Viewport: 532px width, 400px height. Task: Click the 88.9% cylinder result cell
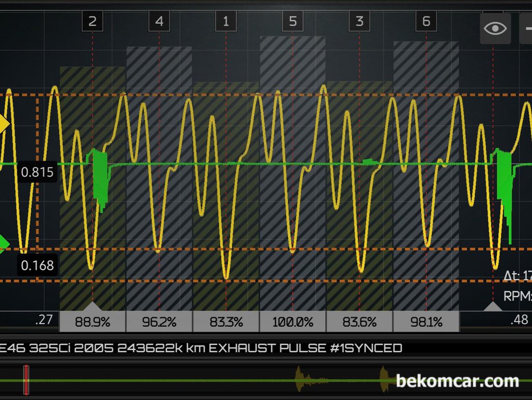point(92,322)
